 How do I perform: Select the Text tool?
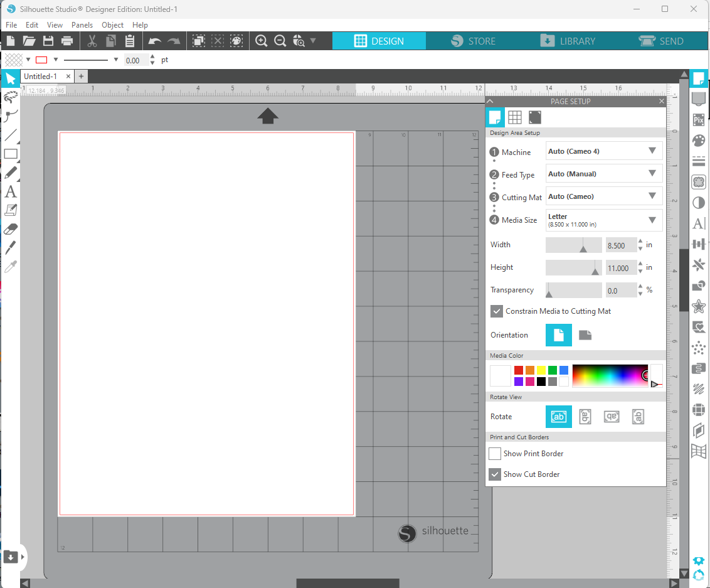point(10,191)
